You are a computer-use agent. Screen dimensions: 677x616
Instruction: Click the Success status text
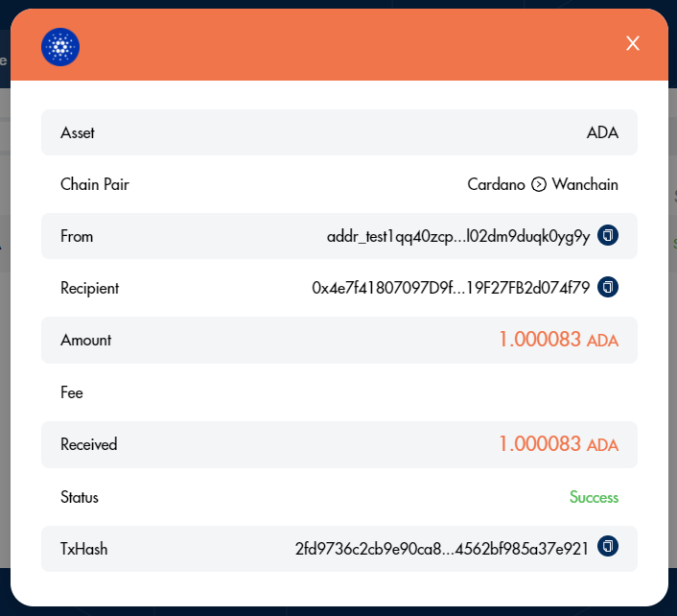click(x=595, y=497)
